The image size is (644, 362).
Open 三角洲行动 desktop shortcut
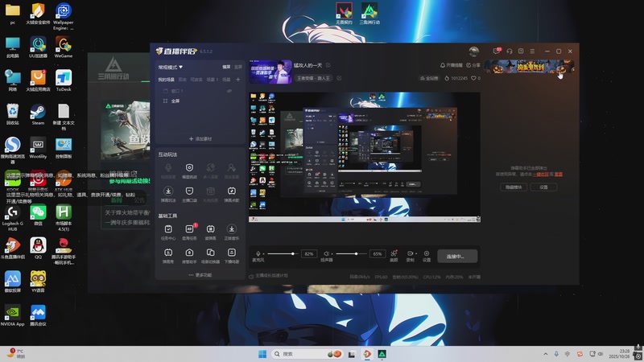(x=369, y=14)
